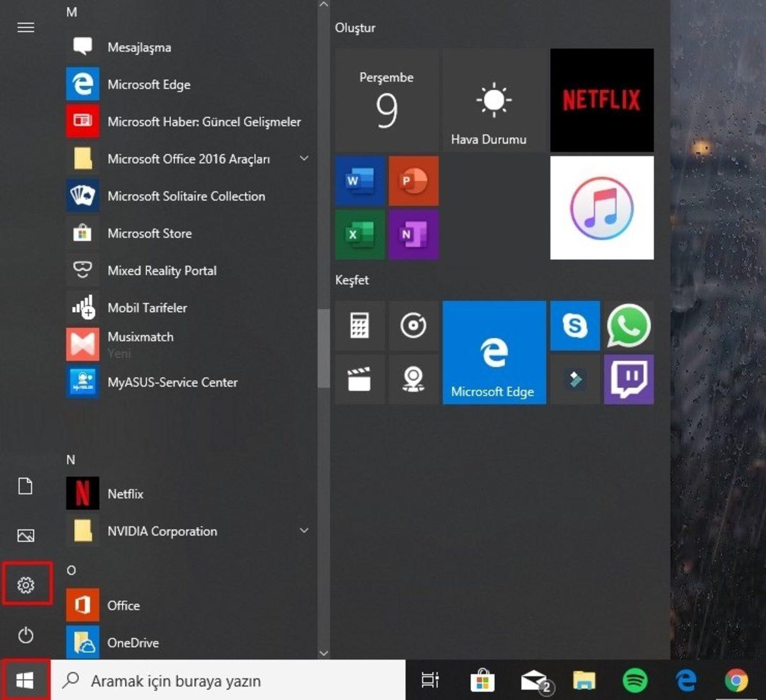This screenshot has height=700, width=766.
Task: Open the Pictures shortcut icon
Action: (x=26, y=536)
